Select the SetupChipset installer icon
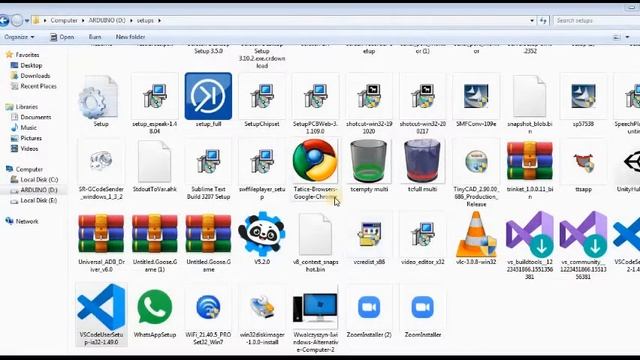The image size is (640, 360). pyautogui.click(x=262, y=97)
